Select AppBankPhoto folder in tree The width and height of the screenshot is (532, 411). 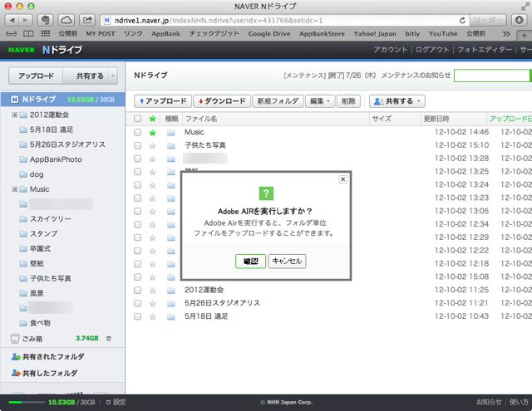56,159
